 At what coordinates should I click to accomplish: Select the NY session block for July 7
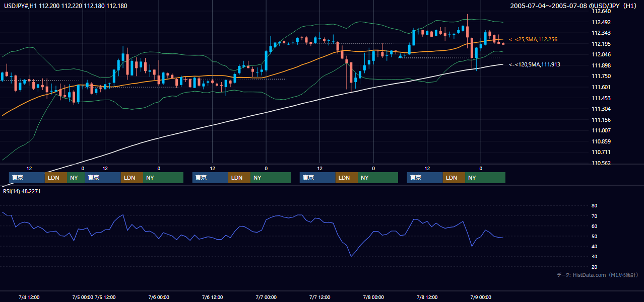click(378, 178)
